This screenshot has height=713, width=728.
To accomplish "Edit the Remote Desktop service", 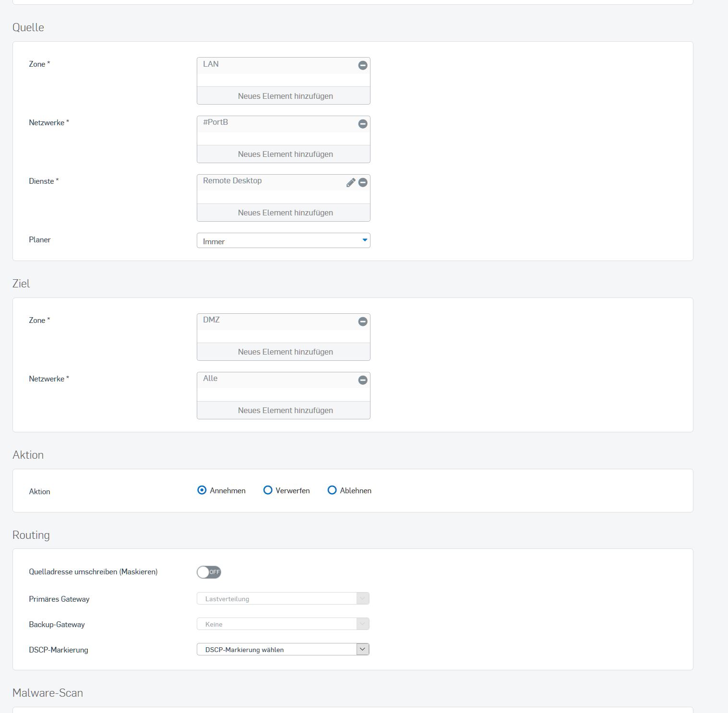I will coord(351,182).
